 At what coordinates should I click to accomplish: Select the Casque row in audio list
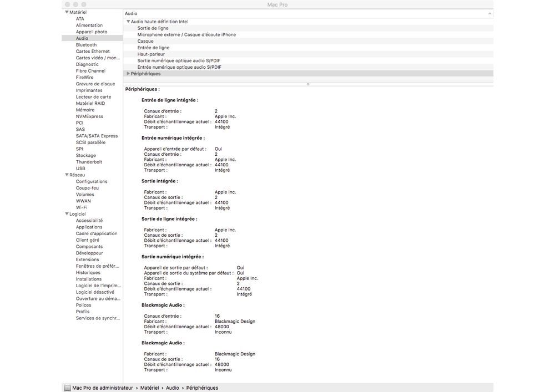pos(308,42)
